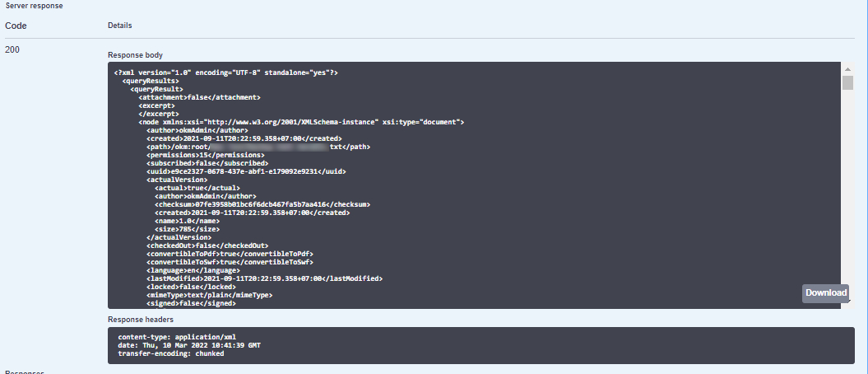Click the transfer-encoding chunked line
The height and width of the screenshot is (374, 868).
click(x=170, y=353)
